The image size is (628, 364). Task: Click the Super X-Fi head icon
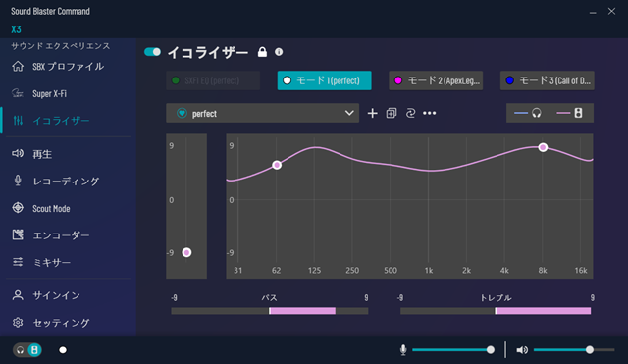pyautogui.click(x=18, y=93)
